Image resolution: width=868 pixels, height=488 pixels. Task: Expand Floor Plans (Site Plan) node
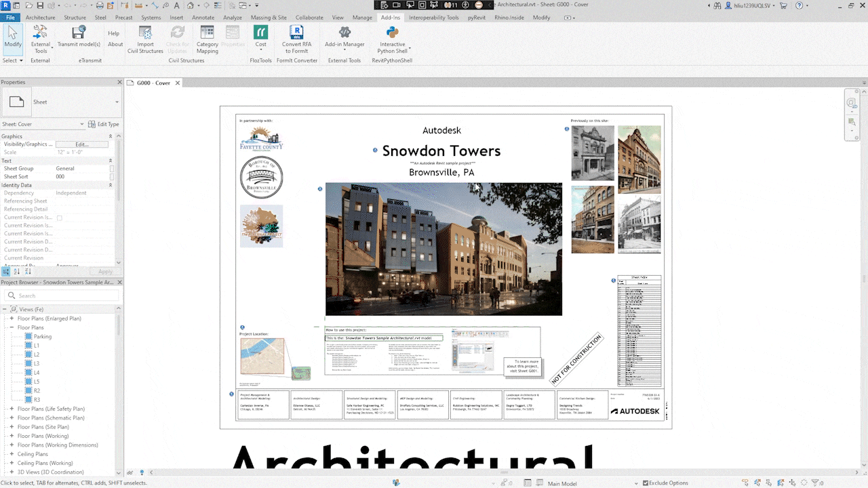pos(12,427)
